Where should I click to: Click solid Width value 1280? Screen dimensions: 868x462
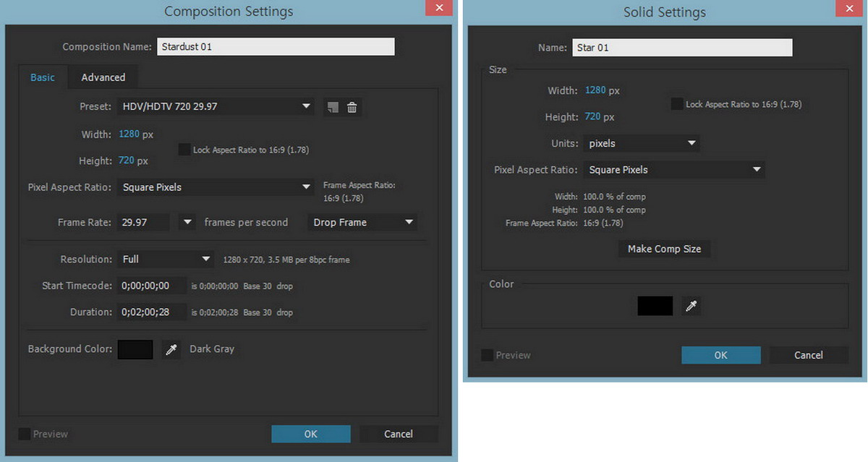pyautogui.click(x=595, y=90)
